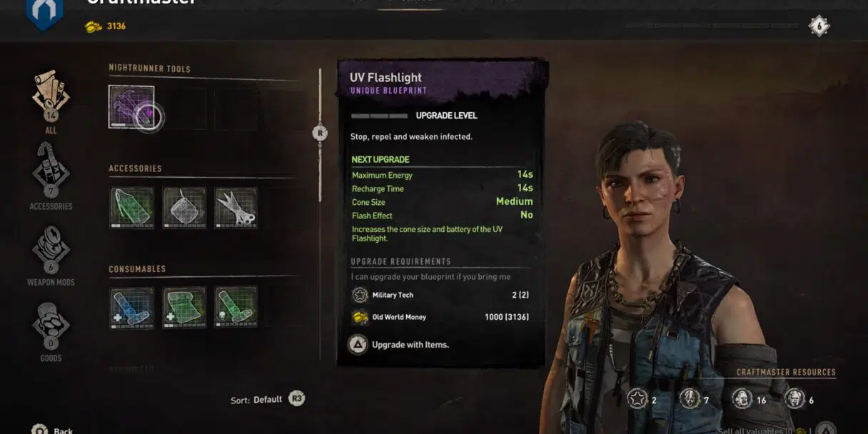Choose the middle grey accessory blueprint
Screen dimensions: 868x434
[184, 208]
